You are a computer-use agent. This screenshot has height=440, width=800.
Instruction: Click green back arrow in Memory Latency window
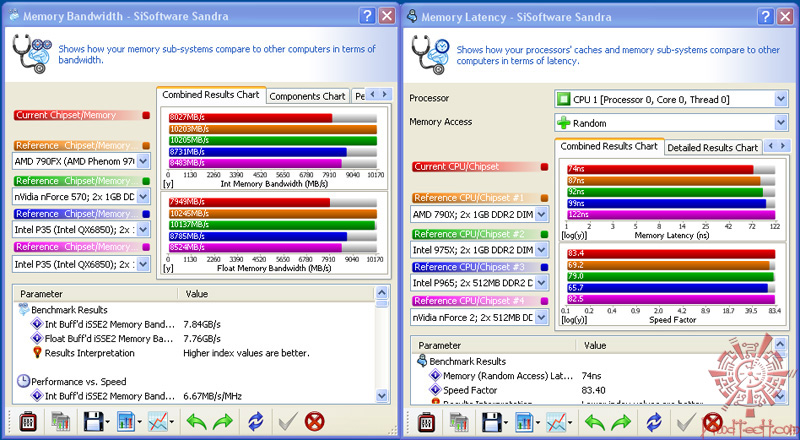pyautogui.click(x=595, y=423)
